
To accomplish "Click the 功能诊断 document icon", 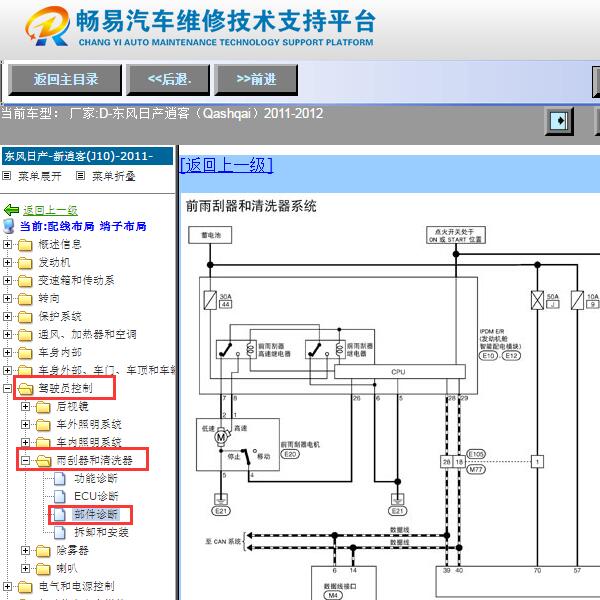I will [x=60, y=478].
